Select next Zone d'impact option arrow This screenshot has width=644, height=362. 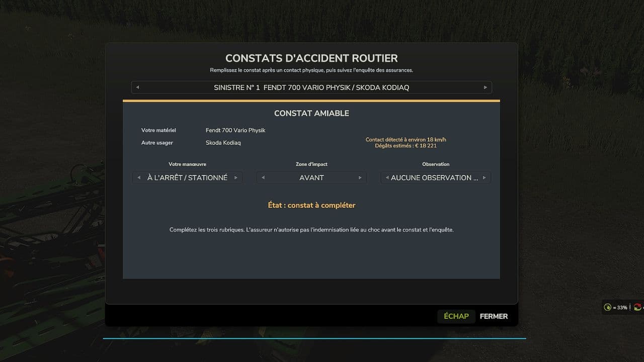[360, 177]
